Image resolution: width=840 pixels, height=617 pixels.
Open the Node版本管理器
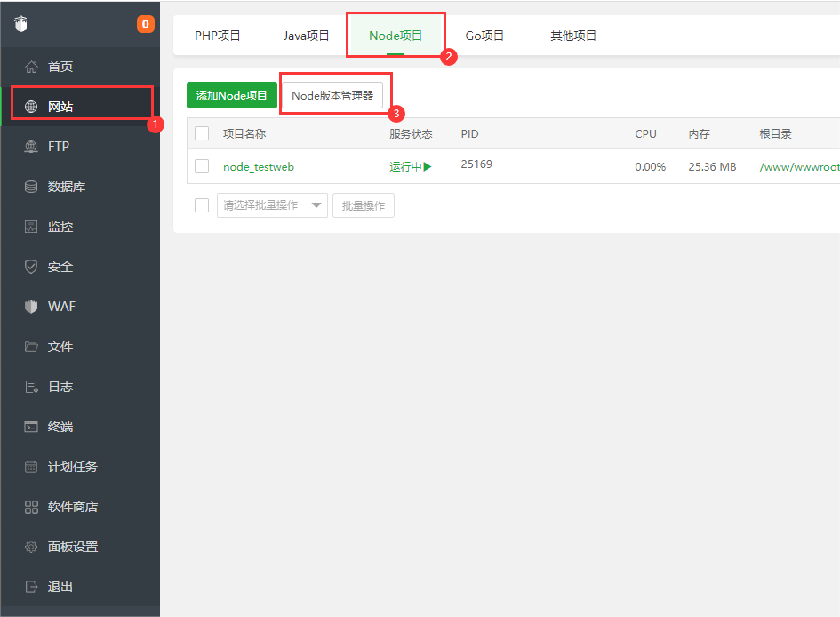click(x=335, y=93)
